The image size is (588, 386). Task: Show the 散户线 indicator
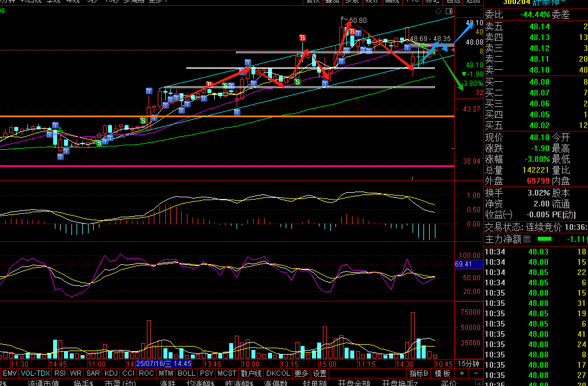click(x=251, y=373)
